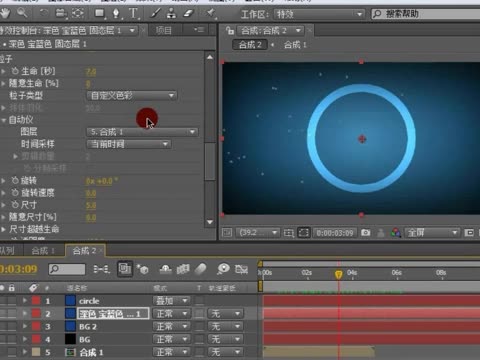Click show channel RGB color icon
The width and height of the screenshot is (480, 360).
(396, 232)
